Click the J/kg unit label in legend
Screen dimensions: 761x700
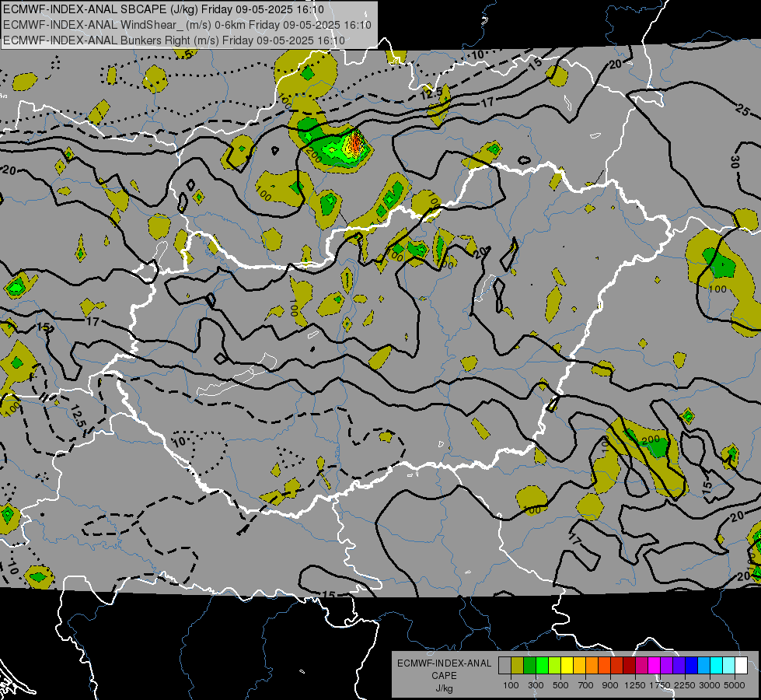point(444,688)
